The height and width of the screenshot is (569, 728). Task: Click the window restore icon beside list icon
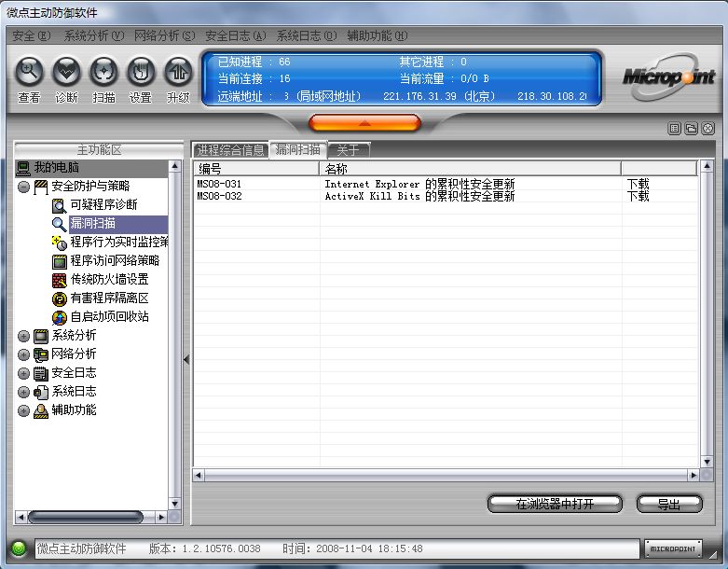pos(691,128)
